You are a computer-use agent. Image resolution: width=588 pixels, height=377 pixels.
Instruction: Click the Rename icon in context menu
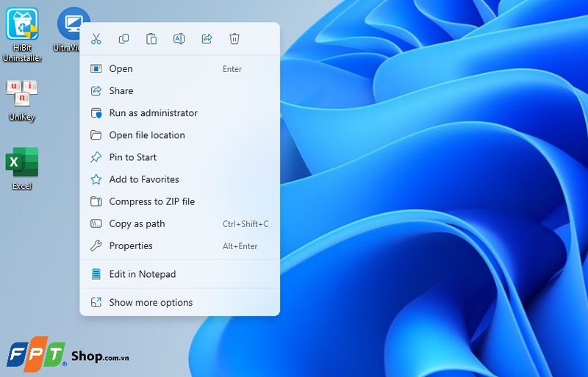tap(179, 39)
